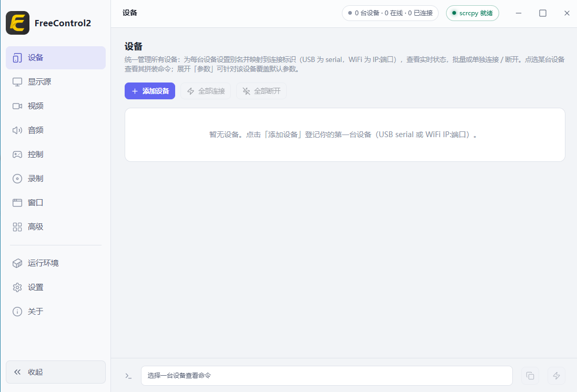This screenshot has width=577, height=392.
Task: Close the FreeControl2 window
Action: [566, 13]
